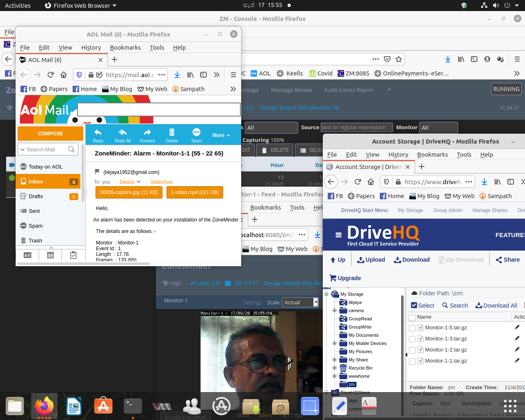Click Home icon in AOL Mail Firefox toolbar
The image size is (525, 420).
[x=64, y=75]
